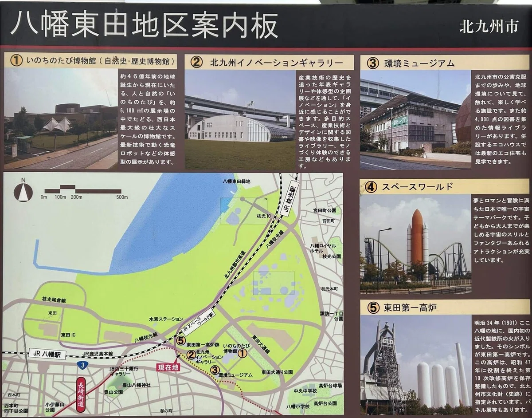The width and height of the screenshot is (532, 418).
Task: Click the circled 4 beside スペースワールド heading
Action: (x=371, y=187)
